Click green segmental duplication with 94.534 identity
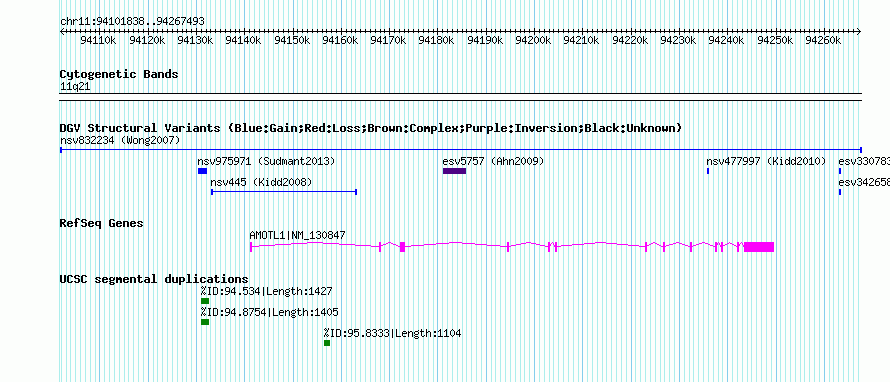The height and width of the screenshot is (382, 890). tap(205, 301)
